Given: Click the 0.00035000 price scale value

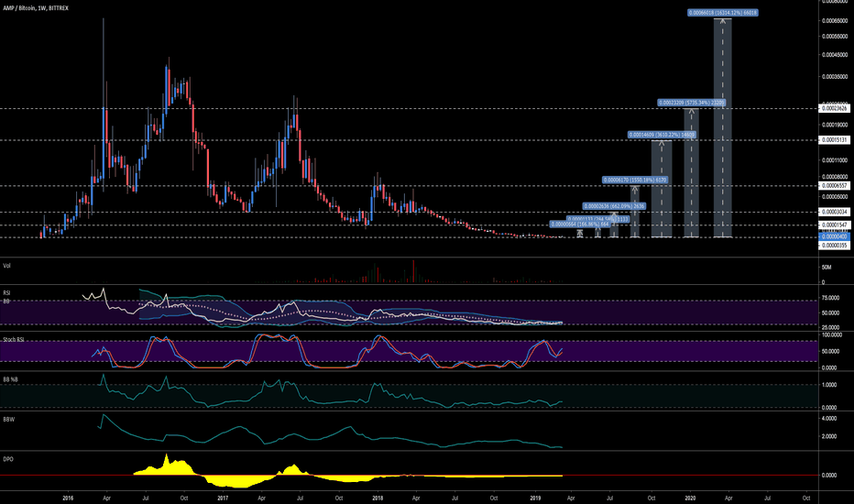Looking at the screenshot, I should tap(835, 77).
